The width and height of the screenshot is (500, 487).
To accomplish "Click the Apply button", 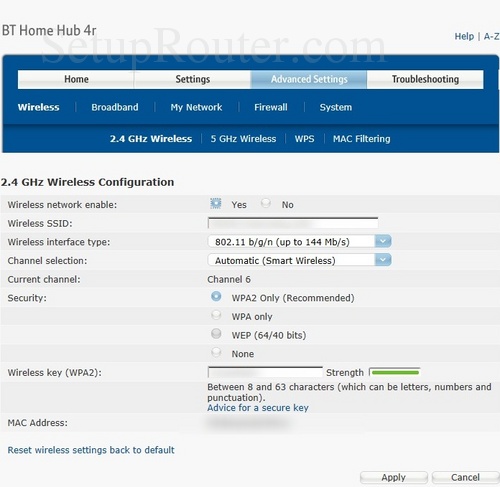I will tap(394, 477).
